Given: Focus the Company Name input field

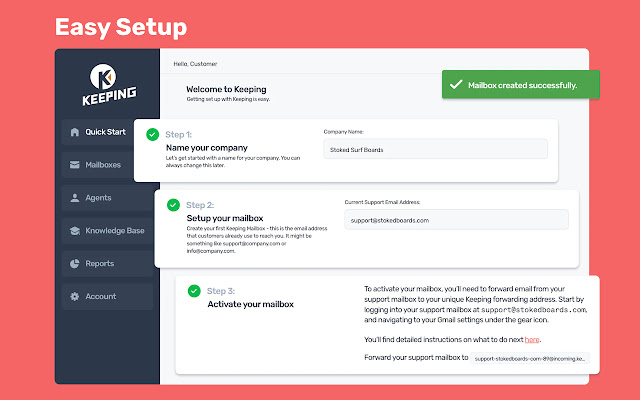Looking at the screenshot, I should coord(436,149).
